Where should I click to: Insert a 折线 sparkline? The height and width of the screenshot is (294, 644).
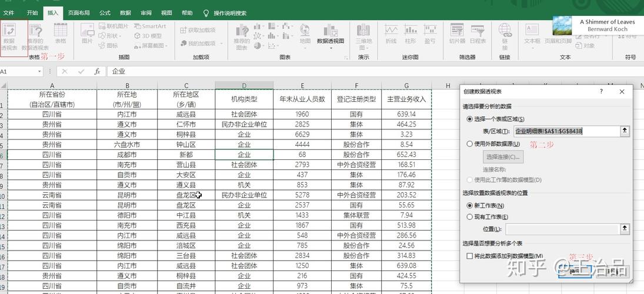pos(391,34)
